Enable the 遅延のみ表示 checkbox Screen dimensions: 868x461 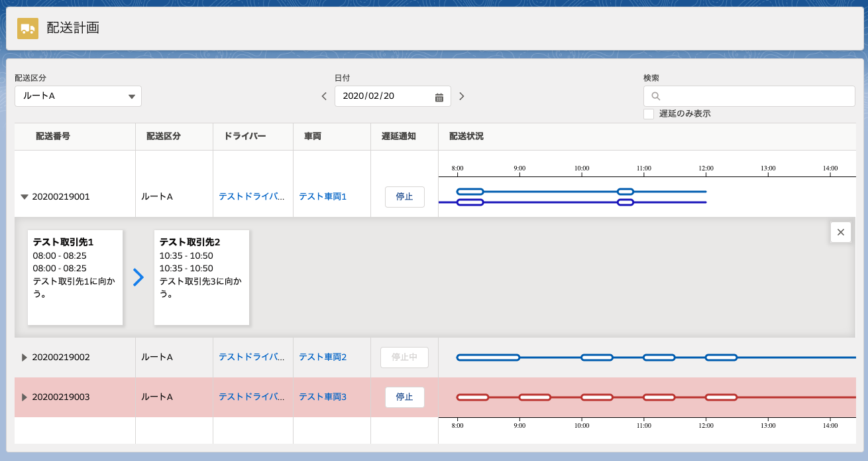649,114
